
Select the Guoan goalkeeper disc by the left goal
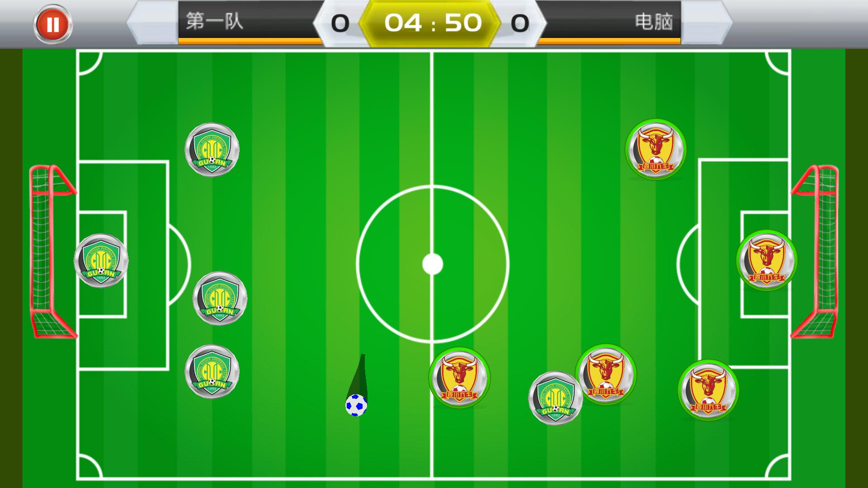tap(101, 261)
